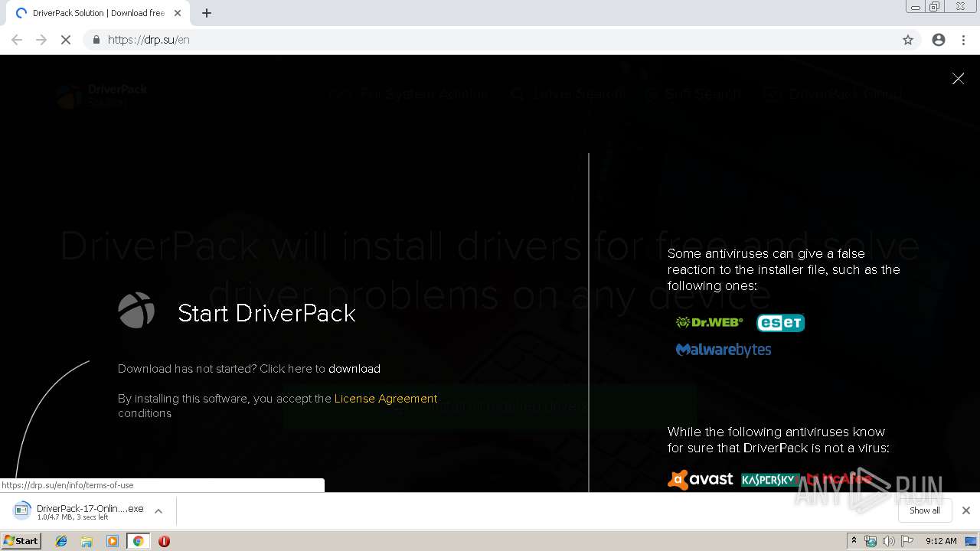Click the Kaspersky logo

[x=769, y=480]
